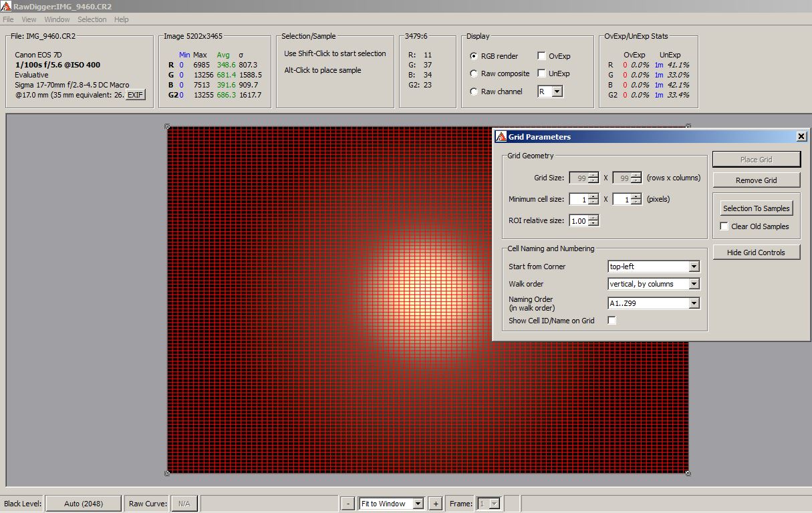Screen dimensions: 812x513
Task: Toggle Show Cell ID/Name on Grid
Action: pos(612,321)
